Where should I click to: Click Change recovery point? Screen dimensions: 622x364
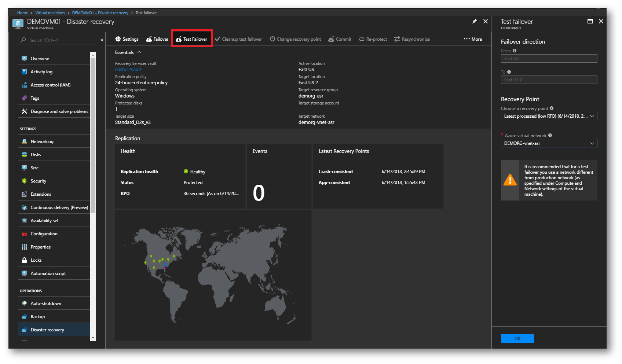pos(295,39)
